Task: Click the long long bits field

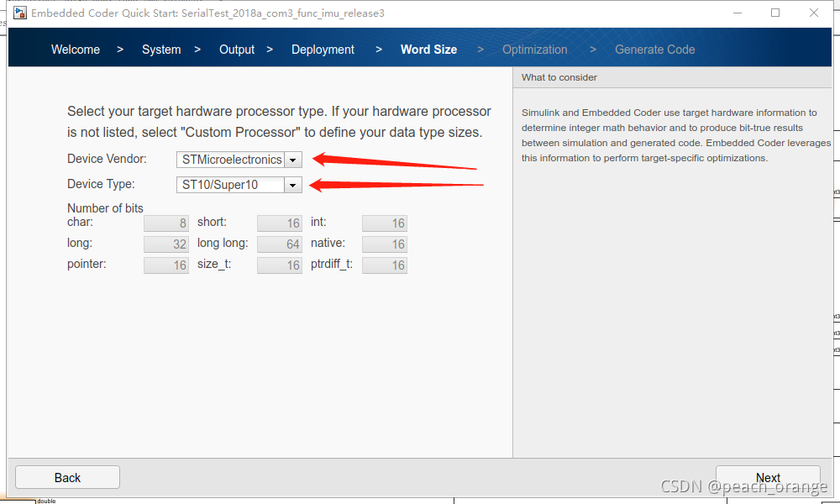Action: [280, 244]
